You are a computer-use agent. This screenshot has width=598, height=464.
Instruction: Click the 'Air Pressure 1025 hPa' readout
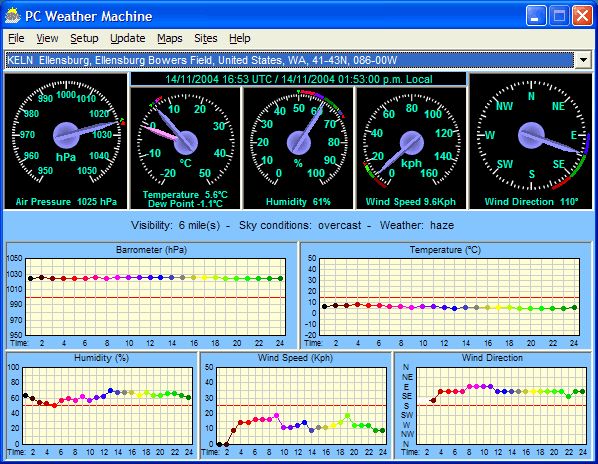click(66, 202)
